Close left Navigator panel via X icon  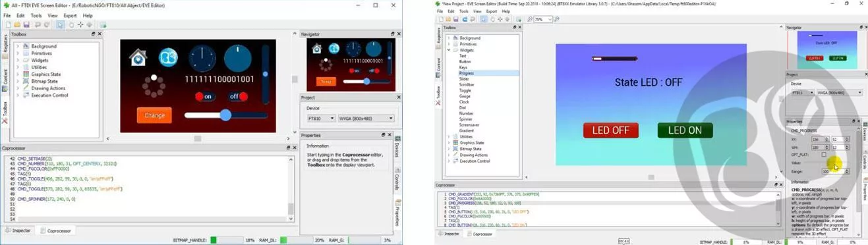pos(399,34)
